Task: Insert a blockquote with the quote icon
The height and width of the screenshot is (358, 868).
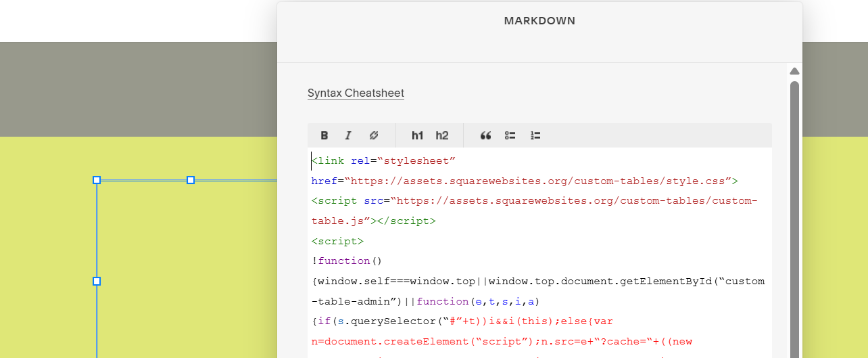Action: tap(485, 135)
